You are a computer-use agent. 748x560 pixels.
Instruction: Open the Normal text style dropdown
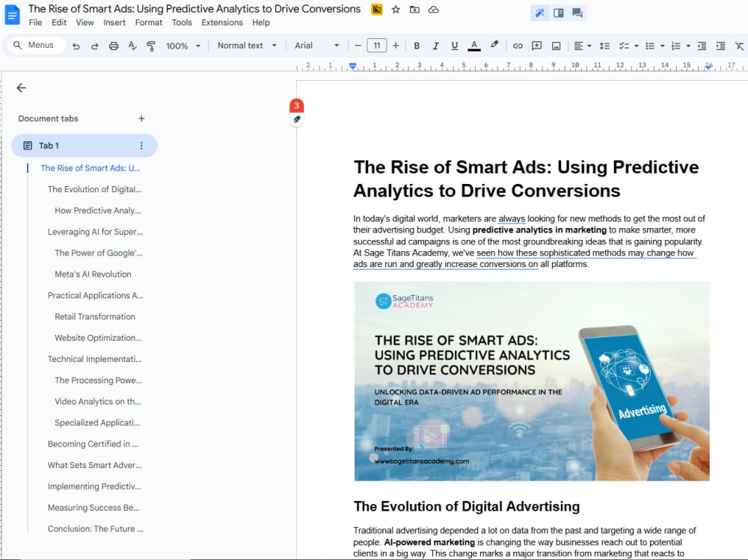pos(247,46)
